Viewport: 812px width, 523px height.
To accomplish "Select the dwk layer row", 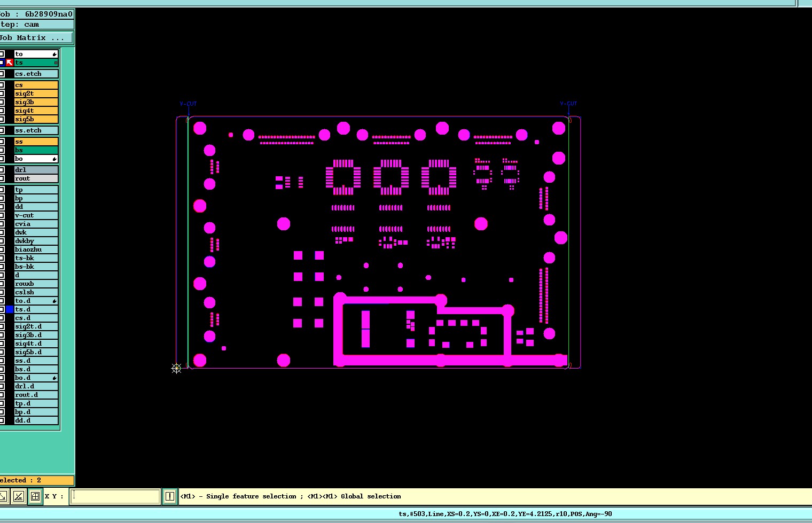I will click(36, 232).
